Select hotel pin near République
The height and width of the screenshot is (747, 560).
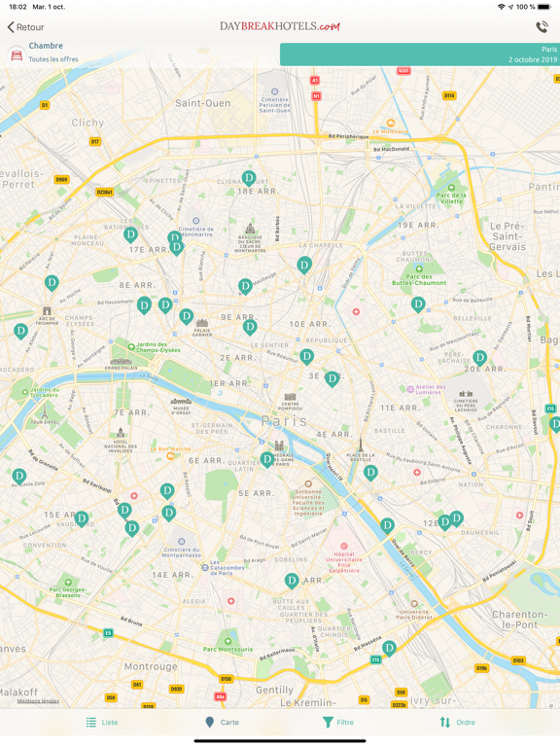point(306,356)
